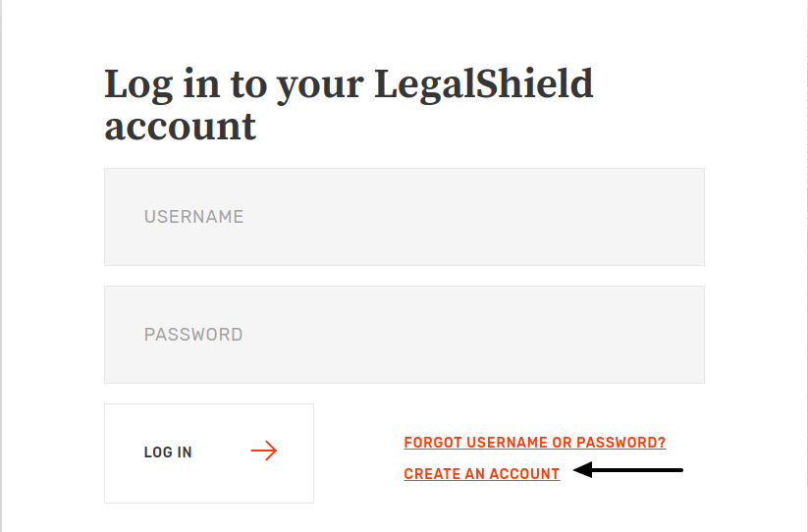
Task: Click the USERNAME placeholder text
Action: click(193, 217)
